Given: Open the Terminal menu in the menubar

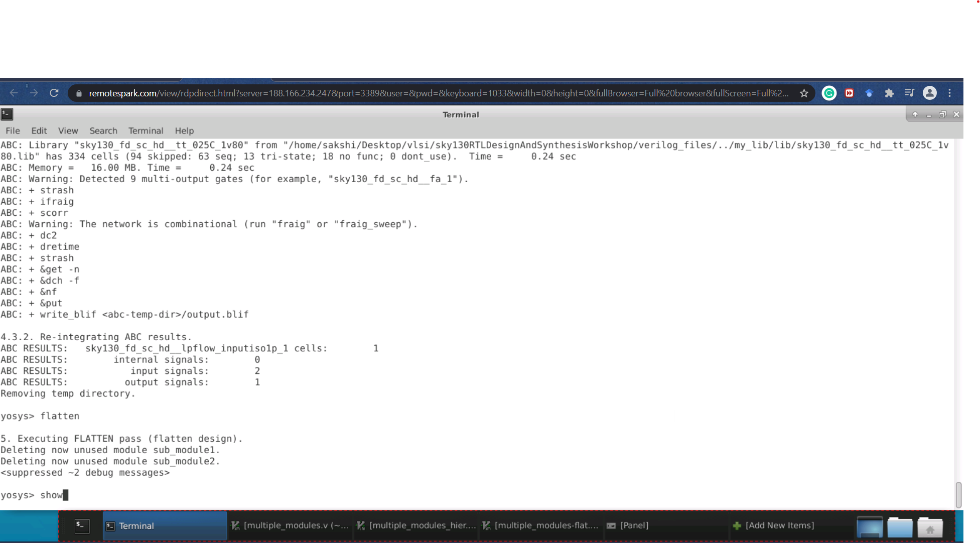Looking at the screenshot, I should (146, 130).
